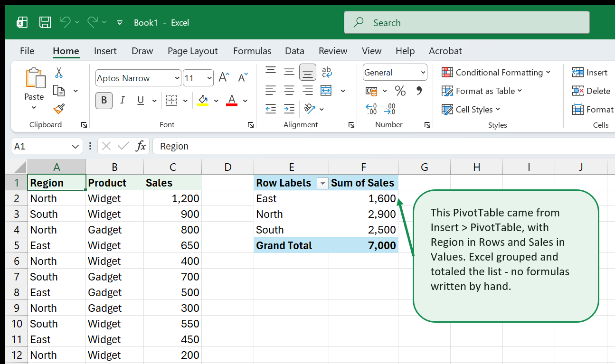Click the formula bar showing Region
This screenshot has height=364, width=615.
coord(384,146)
